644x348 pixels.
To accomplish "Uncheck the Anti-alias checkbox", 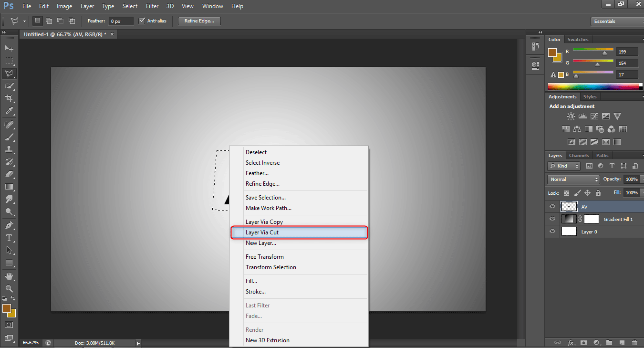I will [x=142, y=21].
